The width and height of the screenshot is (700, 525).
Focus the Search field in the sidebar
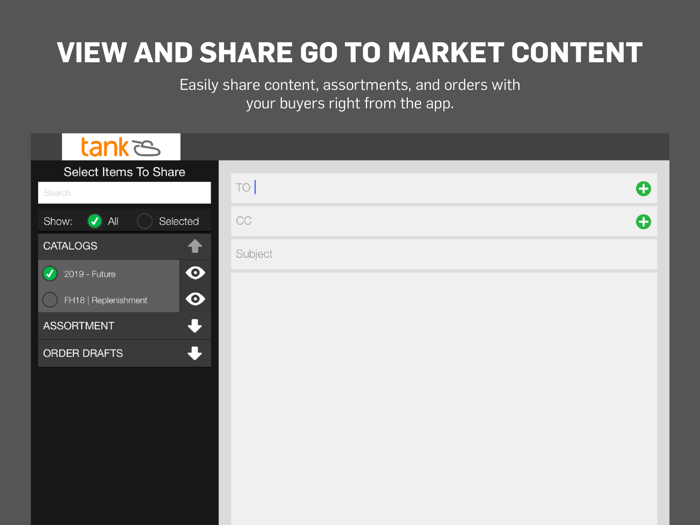click(125, 193)
